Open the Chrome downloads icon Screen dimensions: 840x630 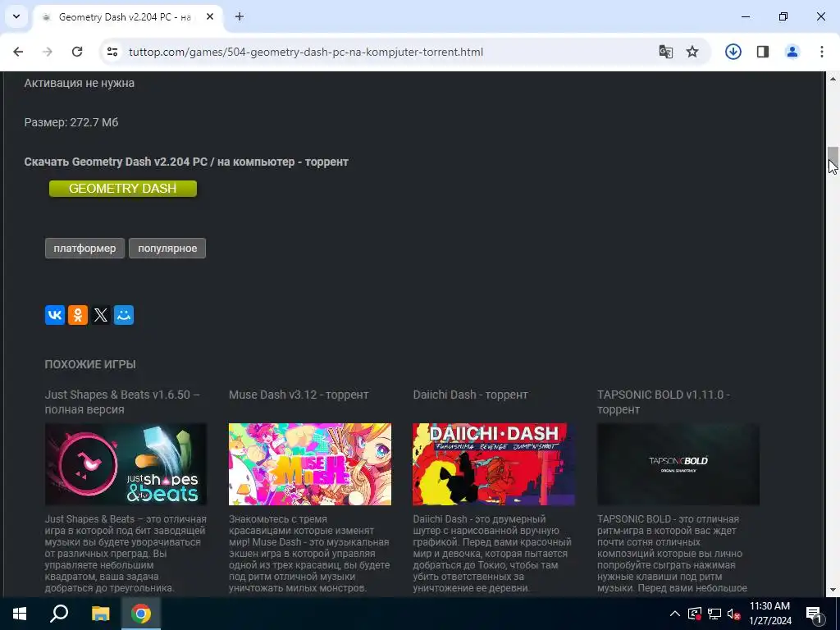click(x=733, y=52)
